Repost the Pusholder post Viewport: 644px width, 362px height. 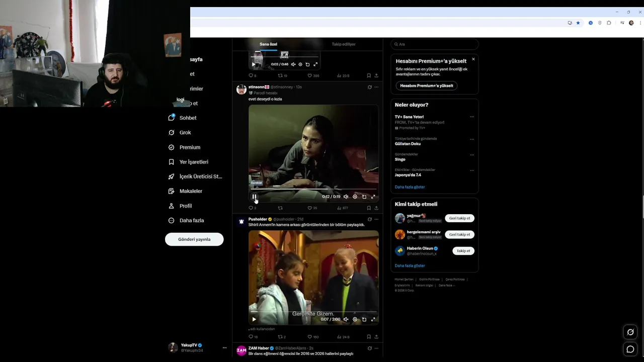tap(282, 337)
